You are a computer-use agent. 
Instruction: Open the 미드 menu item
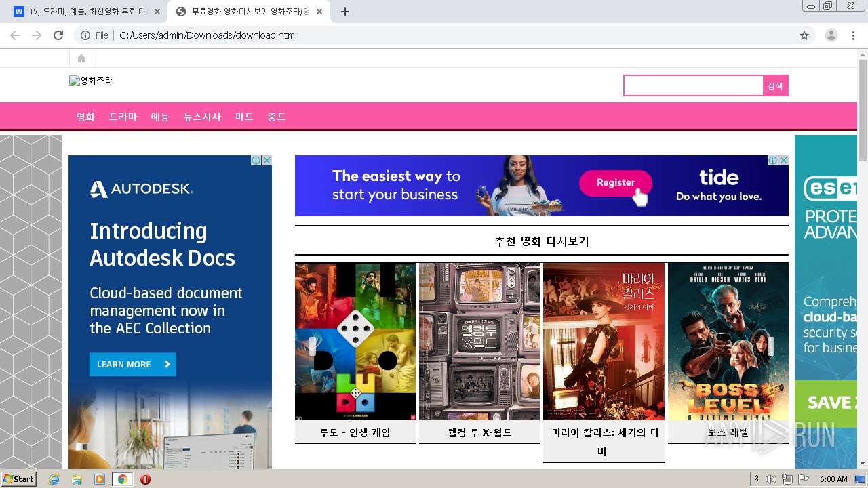(244, 117)
